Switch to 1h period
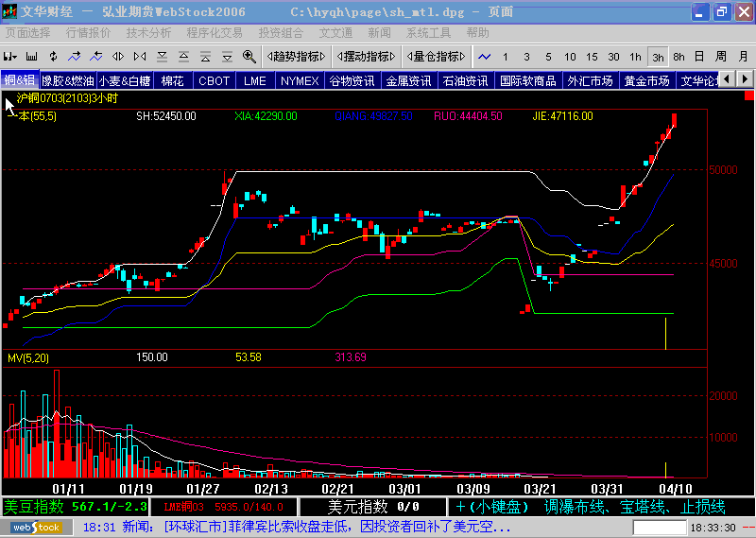 635,57
